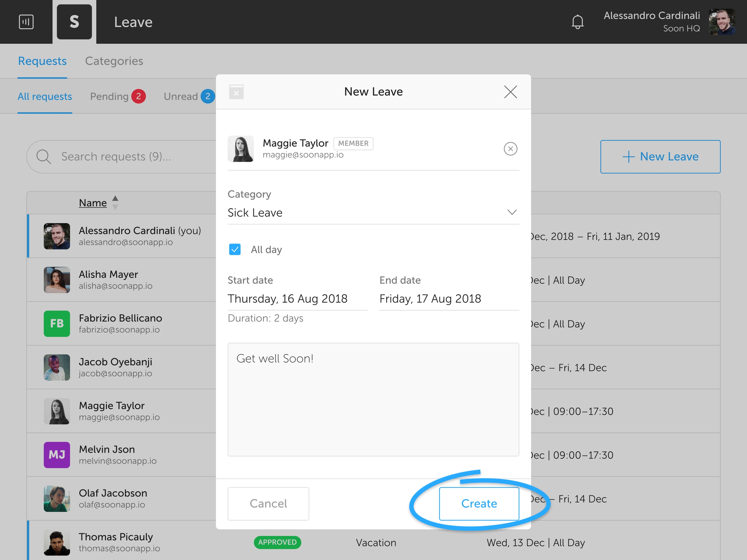The image size is (747, 560).
Task: Remove Maggie Taylor from the leave
Action: pos(510,149)
